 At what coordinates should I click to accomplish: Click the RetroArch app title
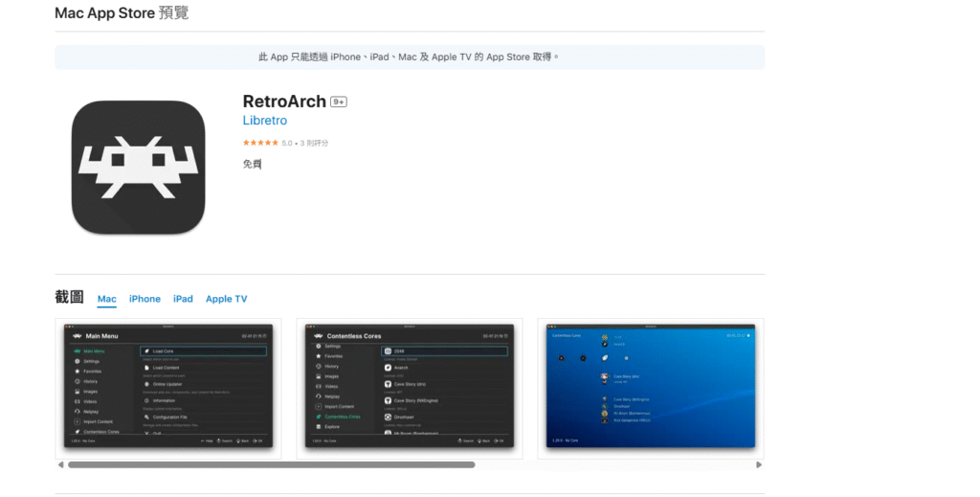(284, 101)
